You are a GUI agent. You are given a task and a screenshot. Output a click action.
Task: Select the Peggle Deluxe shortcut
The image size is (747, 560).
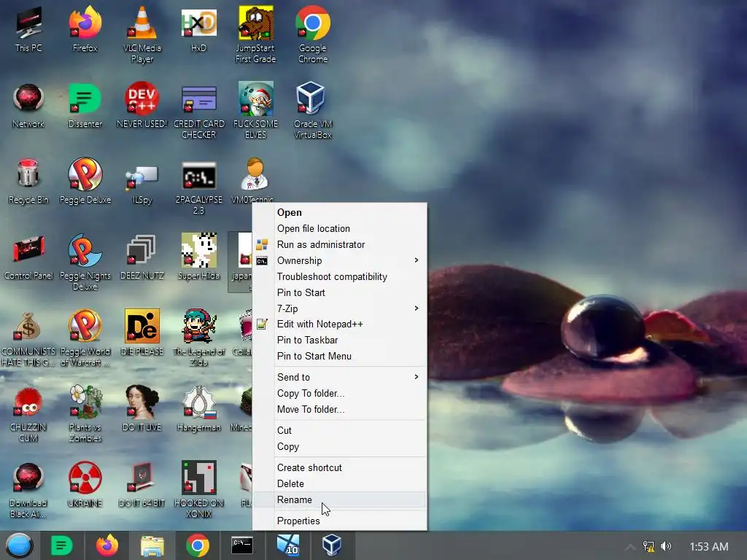(x=85, y=182)
